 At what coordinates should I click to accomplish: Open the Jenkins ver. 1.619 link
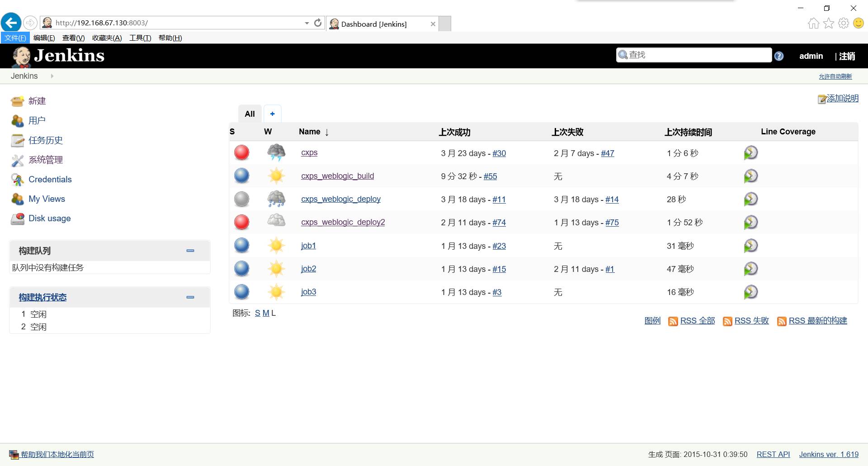click(x=829, y=454)
